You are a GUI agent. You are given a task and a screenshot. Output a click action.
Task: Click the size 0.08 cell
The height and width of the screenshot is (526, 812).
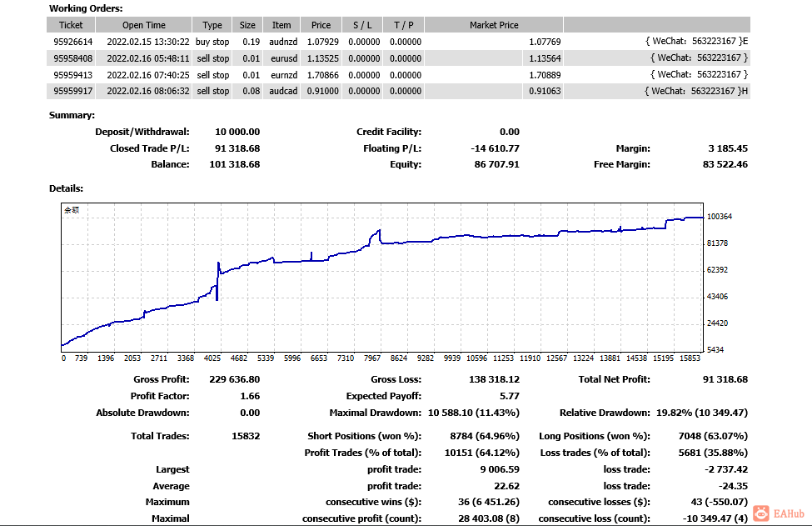coord(252,91)
